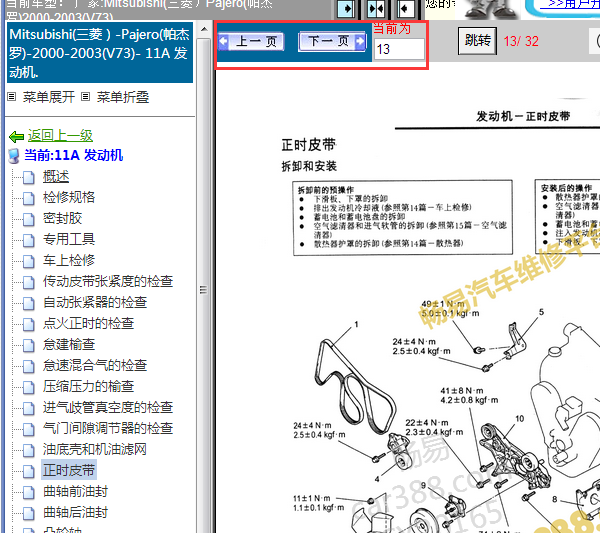Click the page icon beside 气门间隙调节器的检查
600x533 pixels.
tap(28, 429)
